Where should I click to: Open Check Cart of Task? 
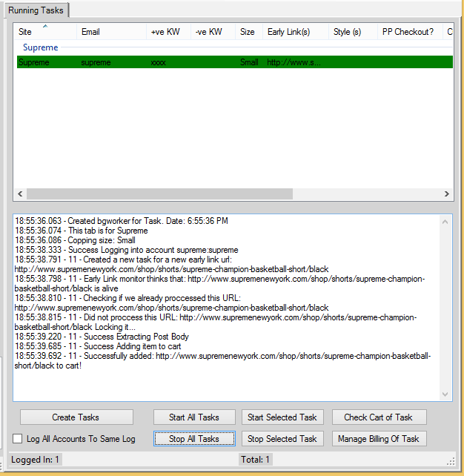tap(380, 417)
